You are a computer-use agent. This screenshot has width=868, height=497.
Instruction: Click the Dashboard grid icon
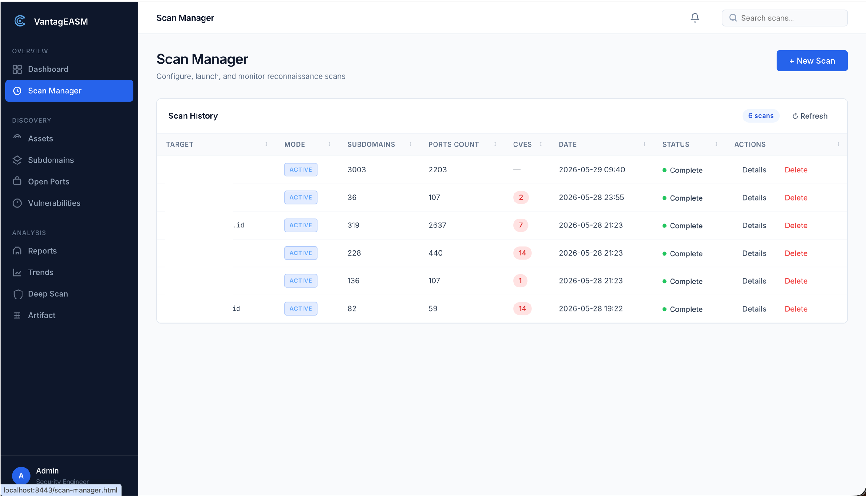(17, 69)
